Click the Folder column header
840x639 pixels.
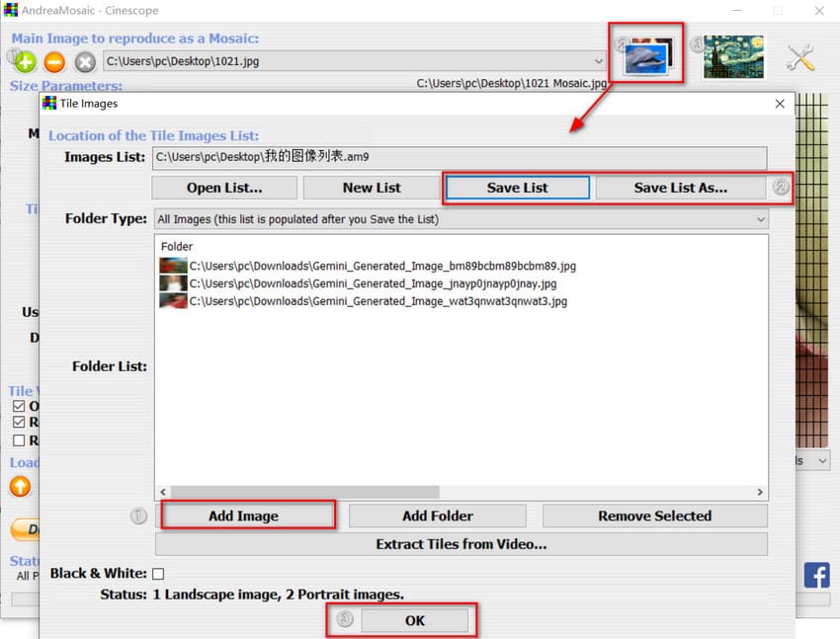[x=177, y=247]
